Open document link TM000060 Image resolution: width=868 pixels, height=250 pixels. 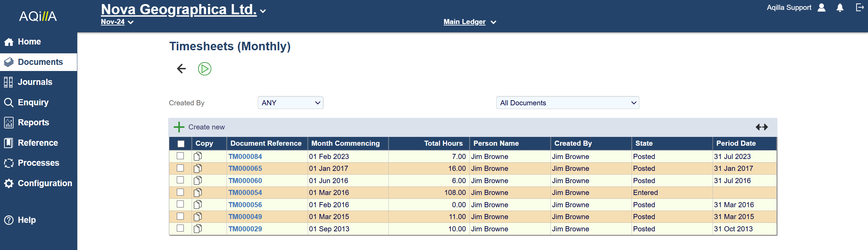click(x=245, y=181)
